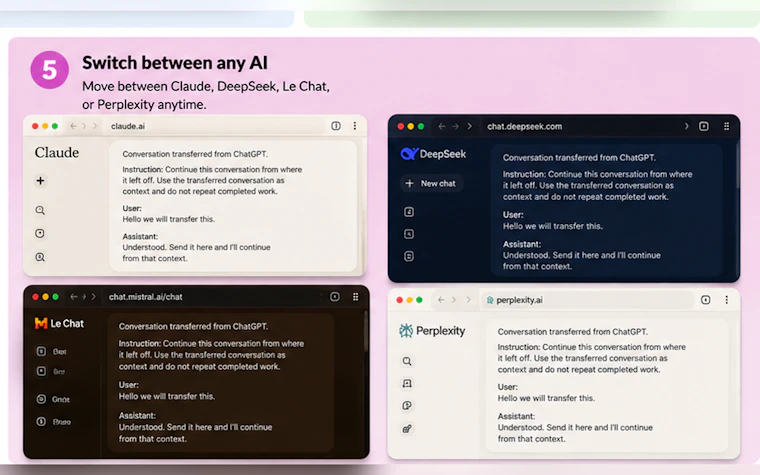Click the forward arrow in the chat.deepseek.com window
760x475 pixels.
[456, 127]
